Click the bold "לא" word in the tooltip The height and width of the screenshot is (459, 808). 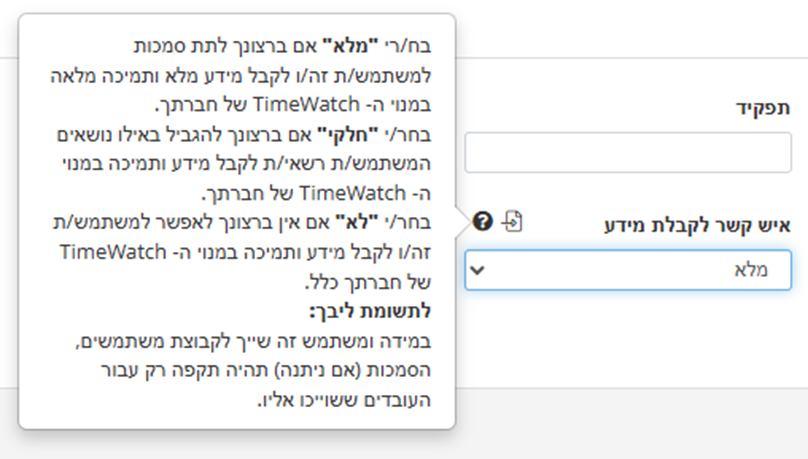click(x=357, y=223)
